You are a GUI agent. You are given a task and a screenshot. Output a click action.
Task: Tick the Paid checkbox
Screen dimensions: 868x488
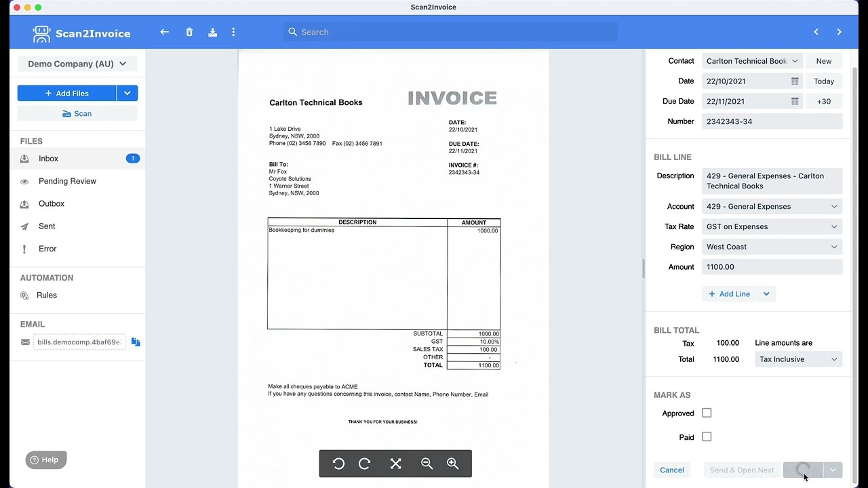coord(707,437)
